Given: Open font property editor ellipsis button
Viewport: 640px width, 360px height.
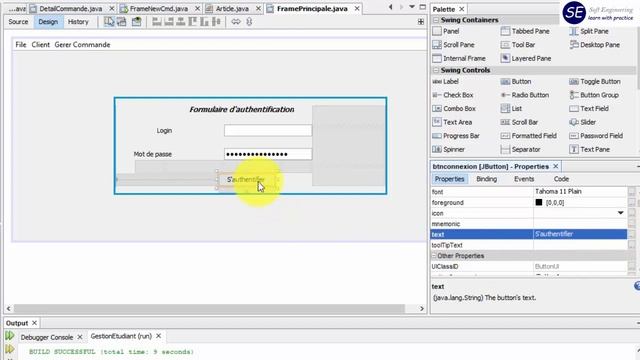Looking at the screenshot, I should [631, 191].
